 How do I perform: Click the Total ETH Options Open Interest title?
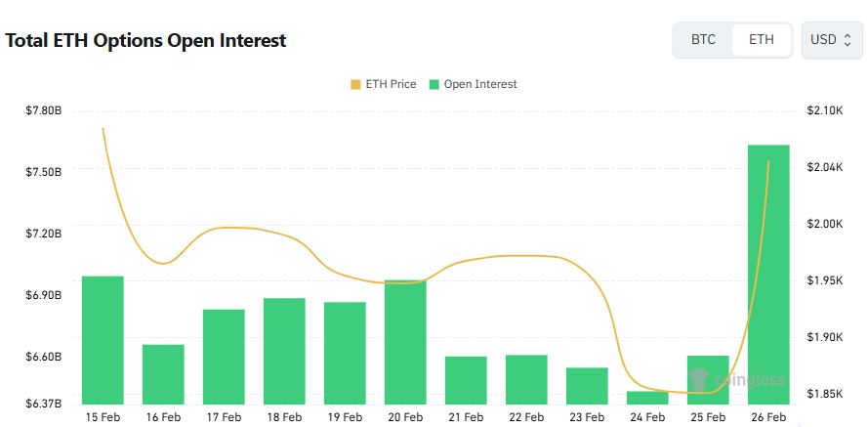pyautogui.click(x=146, y=41)
